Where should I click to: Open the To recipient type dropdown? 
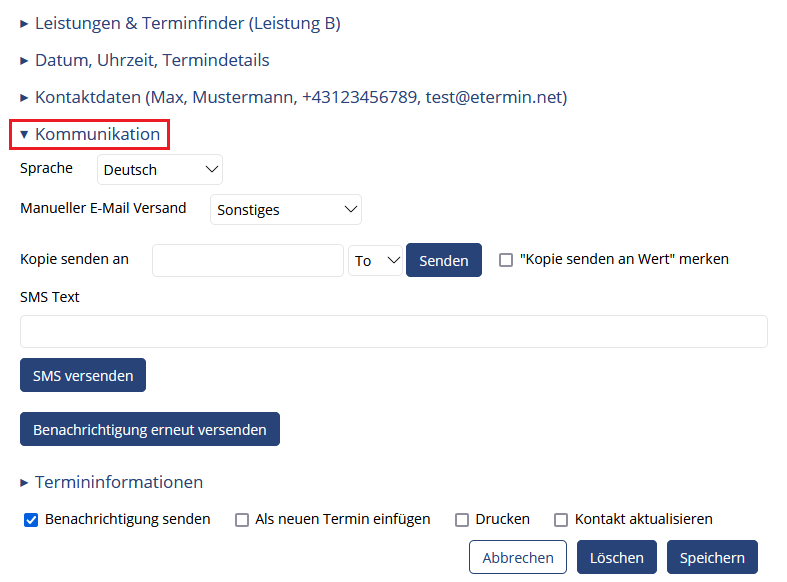pos(375,260)
